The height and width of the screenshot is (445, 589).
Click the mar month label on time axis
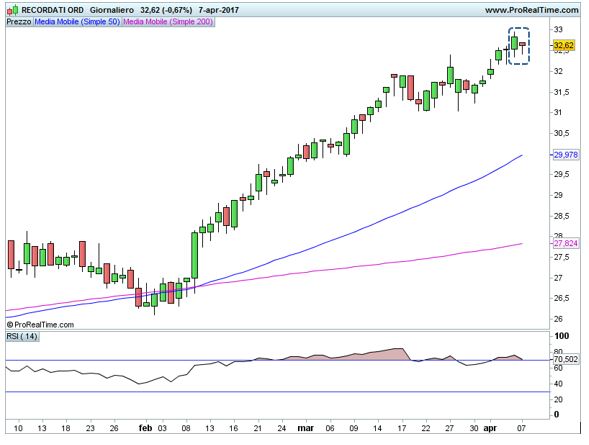(x=305, y=428)
